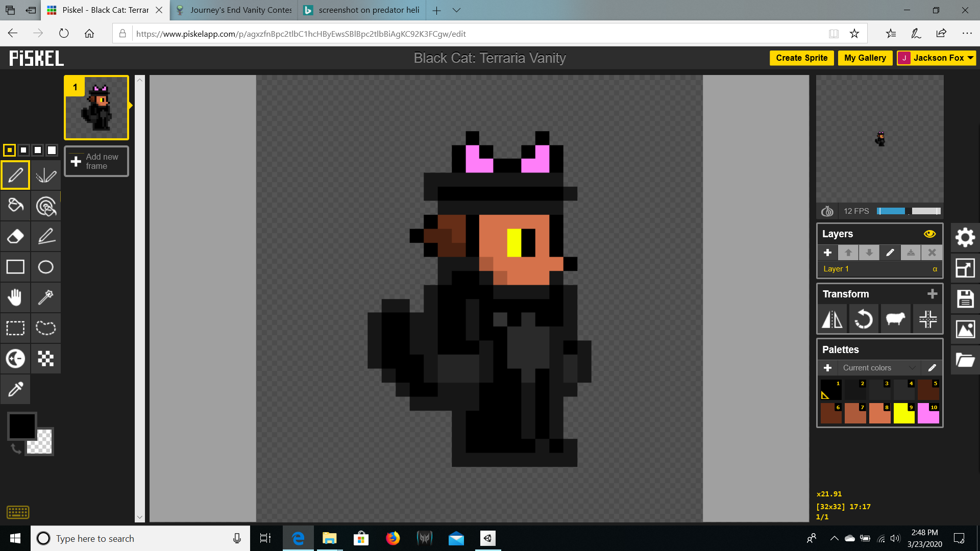Click the Piskel logo link
The width and height of the screenshot is (980, 551).
pos(36,58)
